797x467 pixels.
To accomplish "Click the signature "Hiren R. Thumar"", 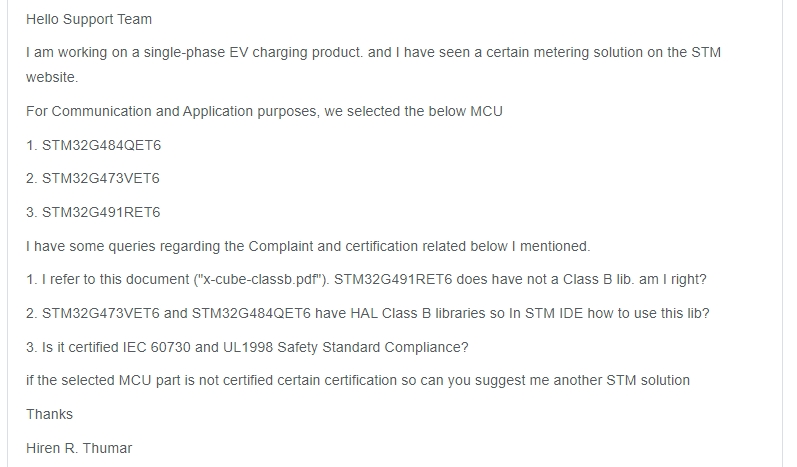I will (x=79, y=448).
